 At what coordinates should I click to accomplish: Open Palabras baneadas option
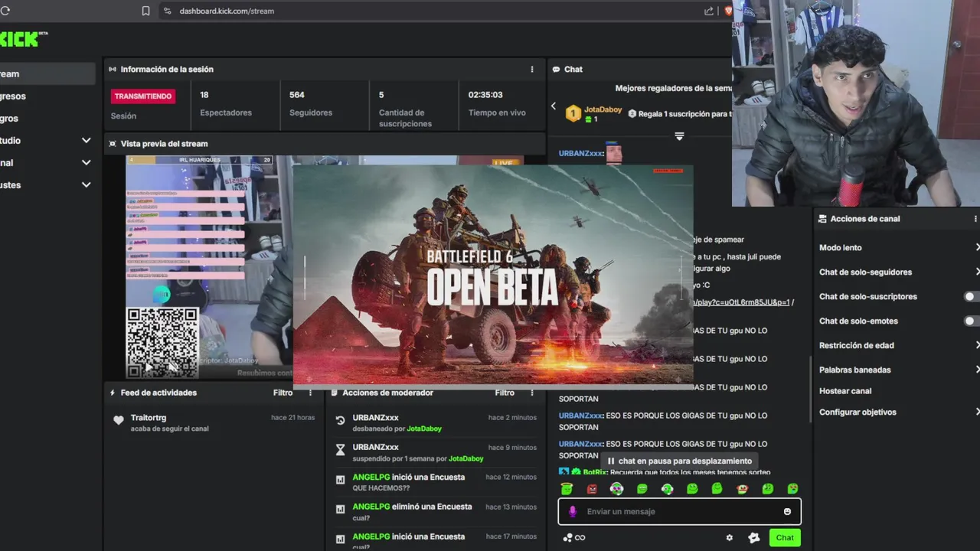pyautogui.click(x=899, y=370)
